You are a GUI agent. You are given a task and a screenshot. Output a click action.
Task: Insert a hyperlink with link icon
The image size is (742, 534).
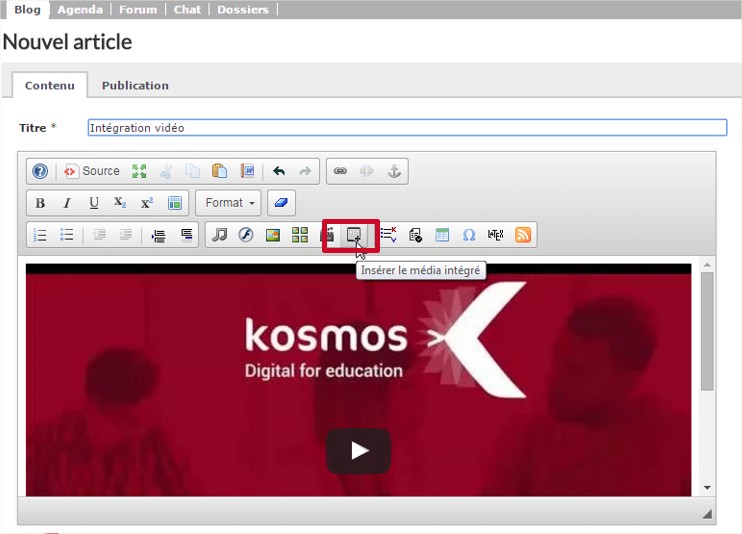point(340,171)
